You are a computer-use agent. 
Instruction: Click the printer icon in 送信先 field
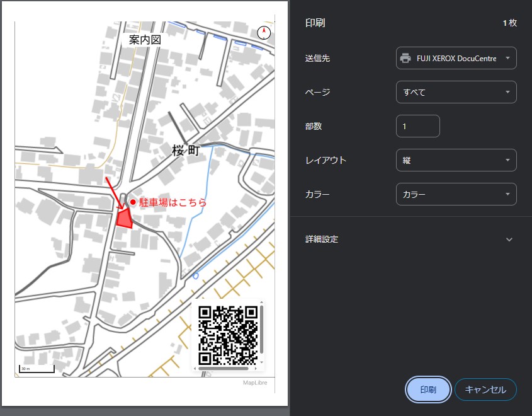coord(406,58)
